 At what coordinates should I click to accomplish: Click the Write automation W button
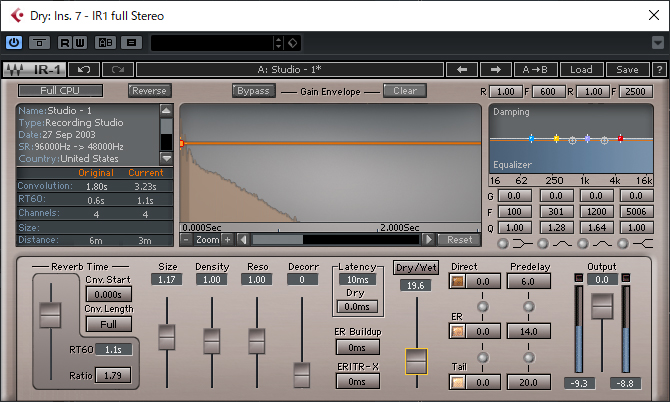pos(80,43)
